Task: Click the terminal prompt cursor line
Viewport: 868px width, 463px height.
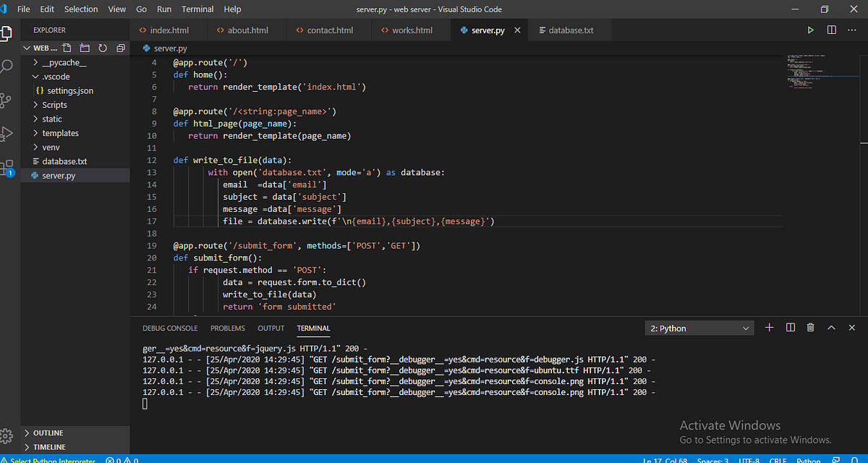Action: point(145,404)
